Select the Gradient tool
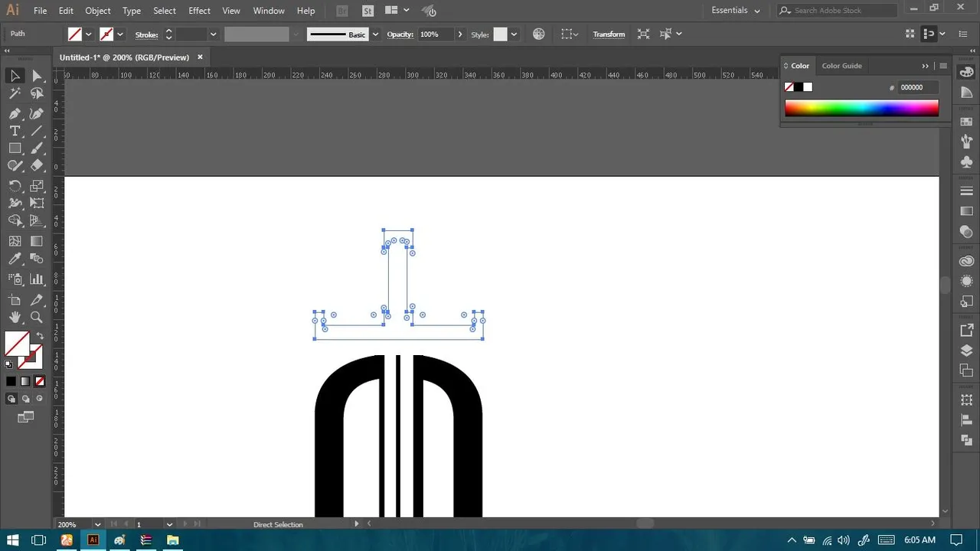Image resolution: width=980 pixels, height=551 pixels. click(x=36, y=241)
